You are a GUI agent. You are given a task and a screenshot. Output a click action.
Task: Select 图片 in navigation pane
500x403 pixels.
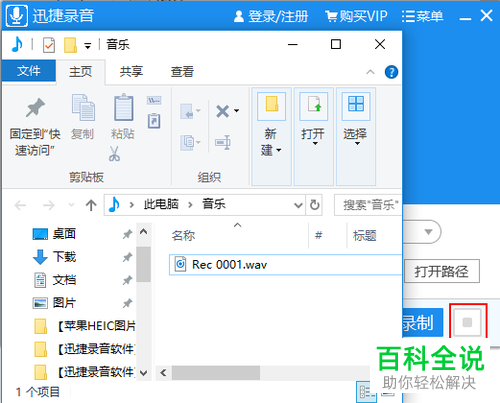point(64,303)
